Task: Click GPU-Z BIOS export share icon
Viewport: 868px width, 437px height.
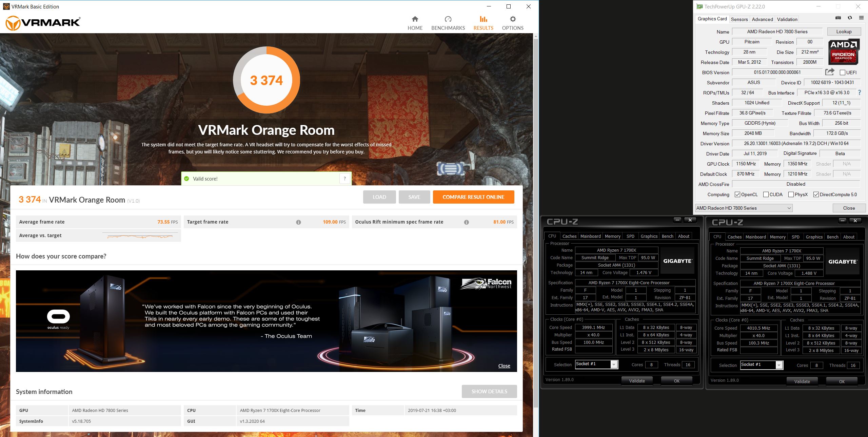Action: (x=830, y=72)
